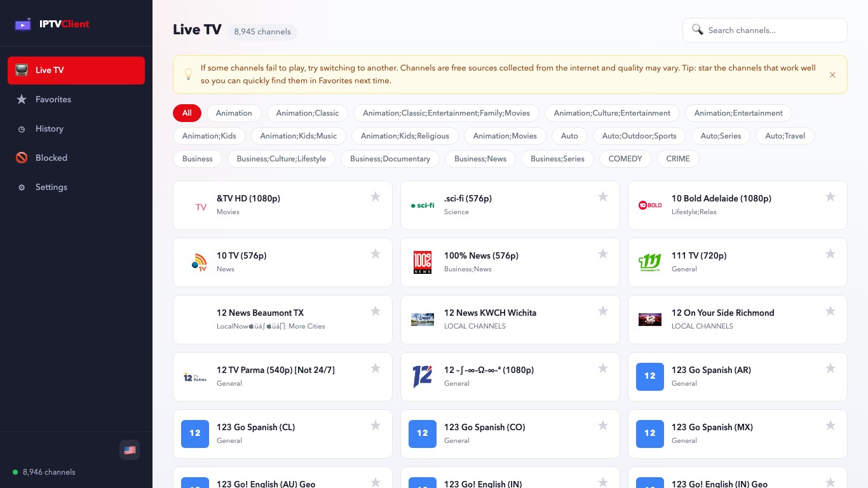This screenshot has height=488, width=868.
Task: Filter by Business;Culture;Lifestyle category
Action: [x=281, y=159]
